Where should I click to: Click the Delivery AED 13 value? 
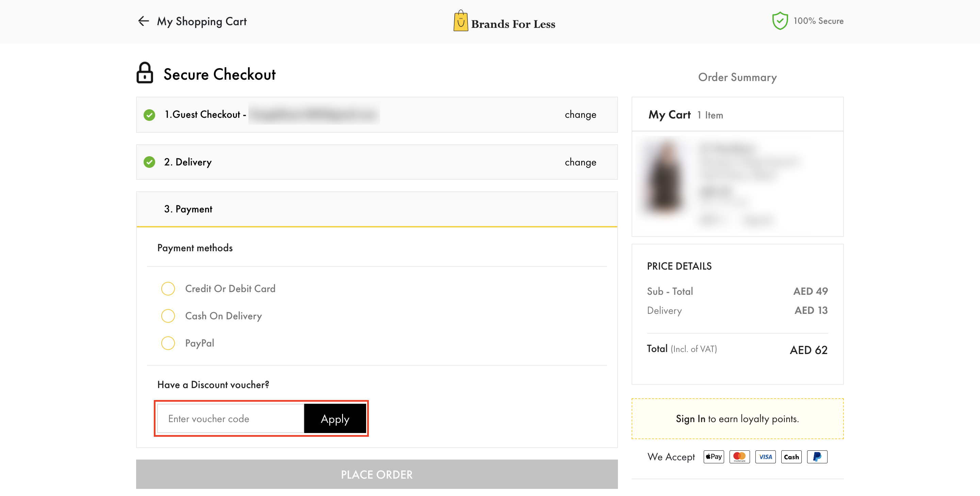[x=811, y=310]
